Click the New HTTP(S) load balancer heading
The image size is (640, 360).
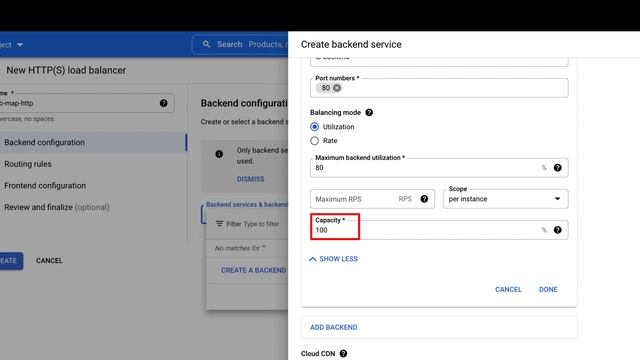(x=66, y=70)
